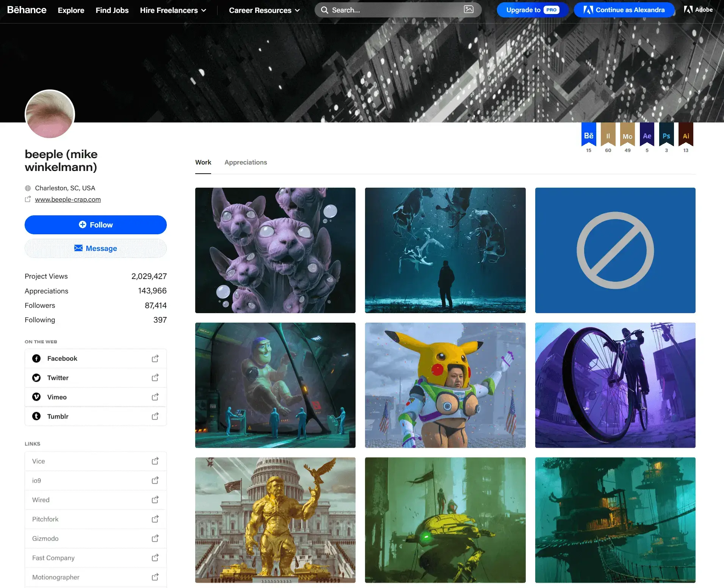Click the Followers count 87,414
724x588 pixels.
tap(156, 306)
